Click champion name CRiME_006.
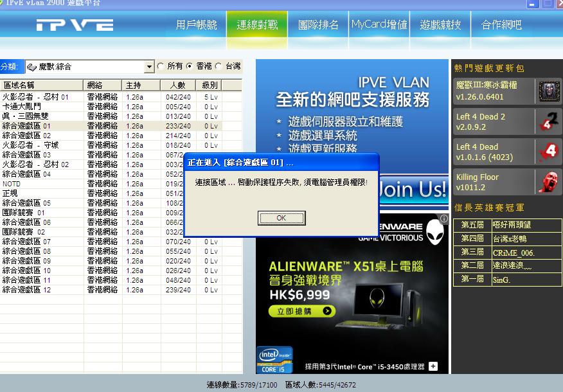Viewport: 563px width, 392px height. point(514,253)
